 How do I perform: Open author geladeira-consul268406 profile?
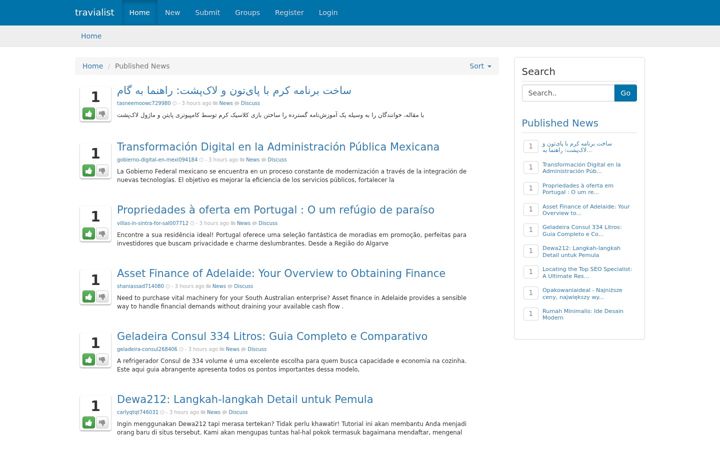point(147,349)
